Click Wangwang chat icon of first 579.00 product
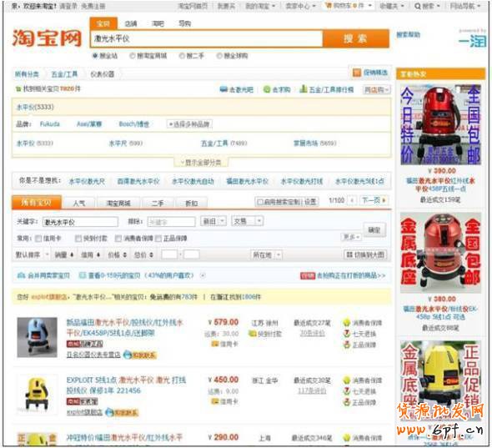The height and width of the screenshot is (448, 492). (x=128, y=355)
